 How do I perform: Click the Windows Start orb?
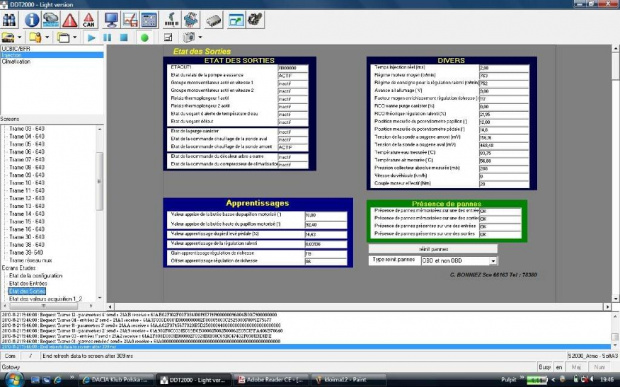pos(13,379)
